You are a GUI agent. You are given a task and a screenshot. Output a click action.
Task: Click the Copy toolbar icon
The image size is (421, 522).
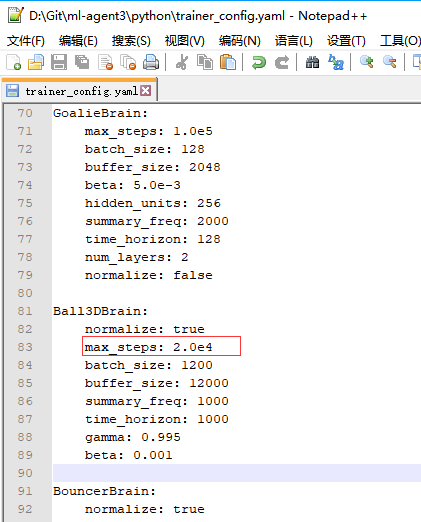pyautogui.click(x=205, y=62)
